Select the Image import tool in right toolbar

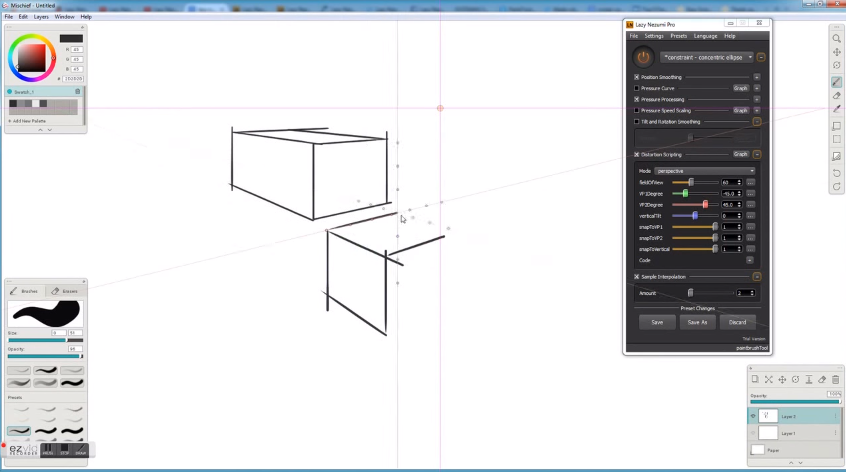(836, 156)
